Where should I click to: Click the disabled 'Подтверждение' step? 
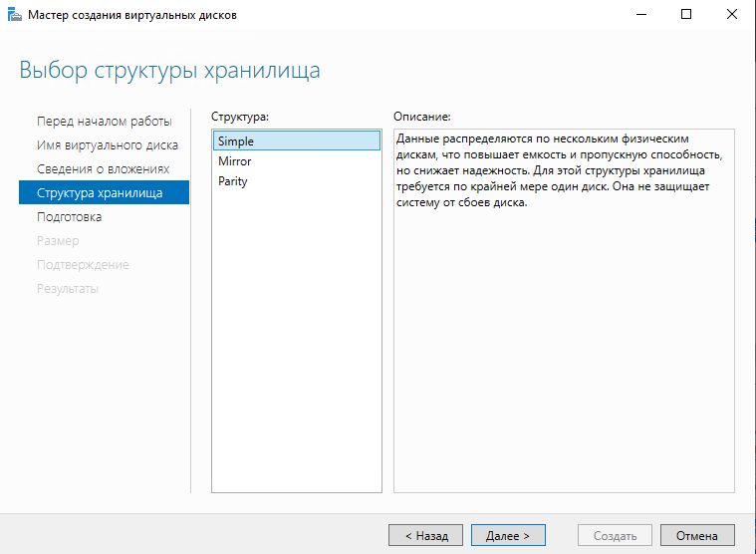pyautogui.click(x=83, y=265)
